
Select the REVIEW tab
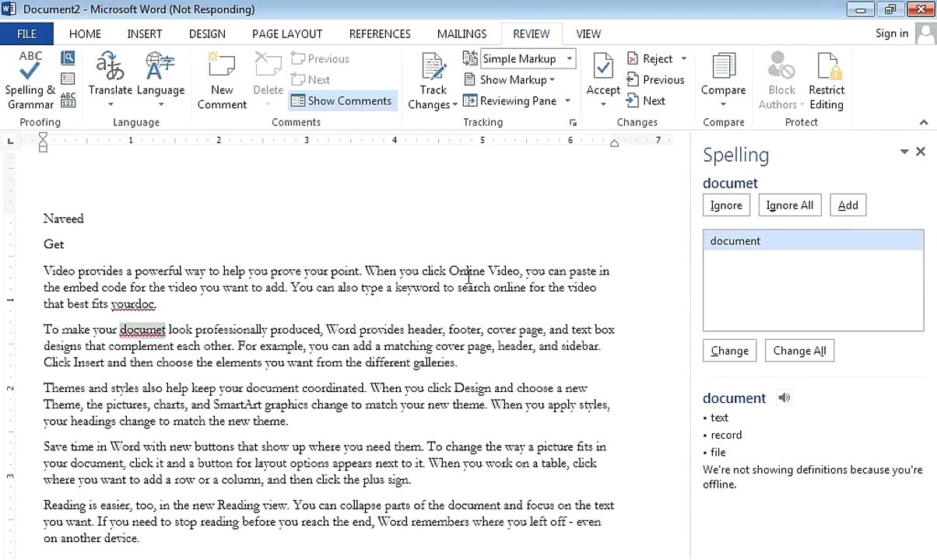[x=532, y=34]
